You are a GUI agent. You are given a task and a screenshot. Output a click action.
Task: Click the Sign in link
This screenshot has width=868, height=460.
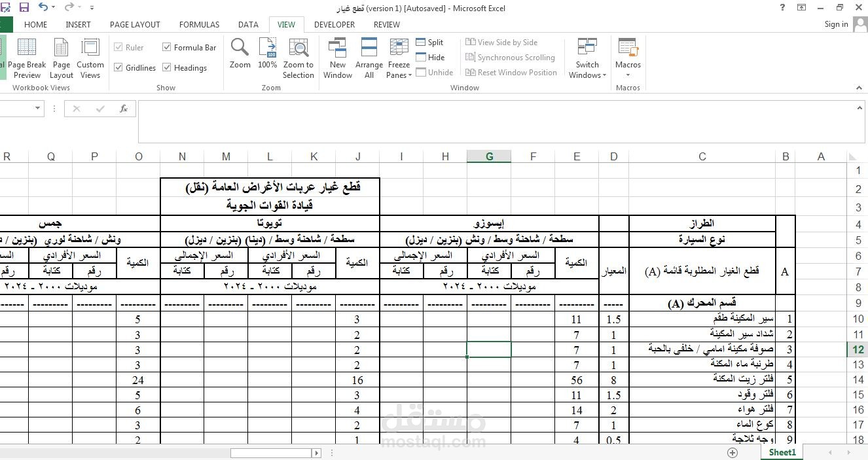837,24
